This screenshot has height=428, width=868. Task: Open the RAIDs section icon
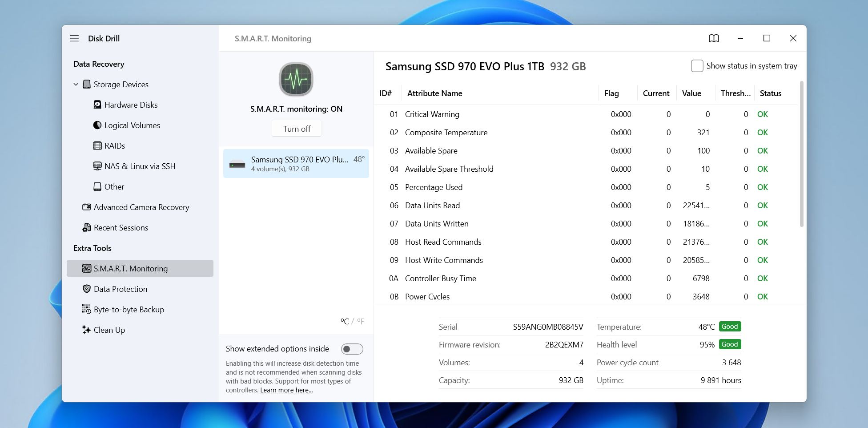pyautogui.click(x=97, y=146)
